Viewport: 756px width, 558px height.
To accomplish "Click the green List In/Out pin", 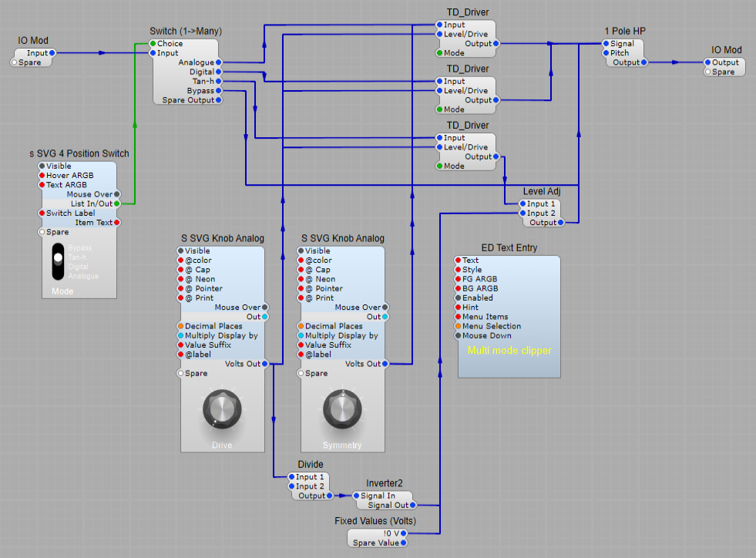I will (x=116, y=203).
